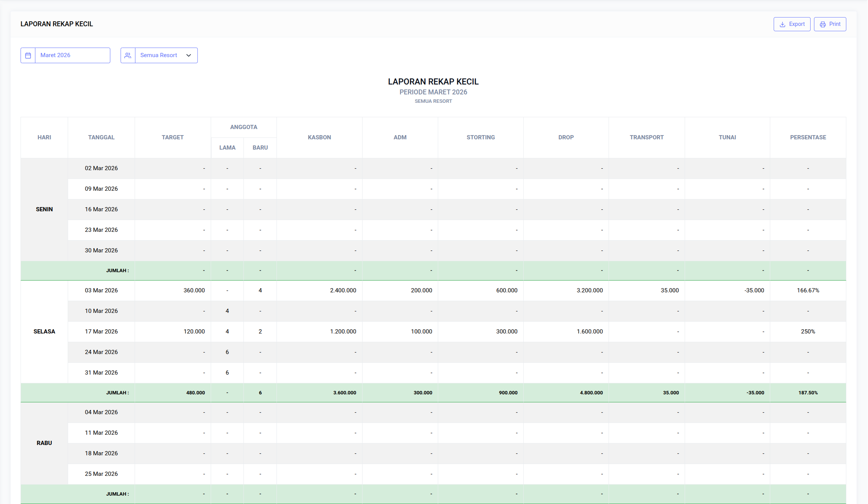Click the chevron arrow of resort selector
This screenshot has height=504, width=868.
(189, 56)
